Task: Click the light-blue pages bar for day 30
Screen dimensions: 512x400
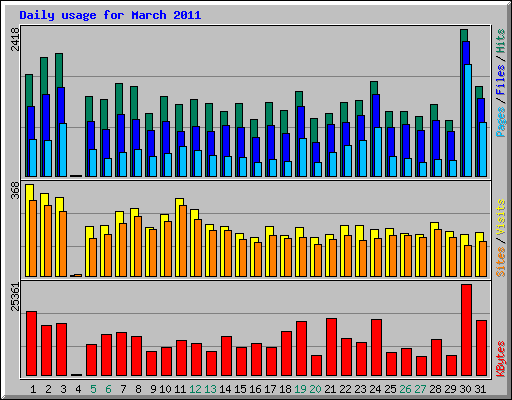Action: 468,120
